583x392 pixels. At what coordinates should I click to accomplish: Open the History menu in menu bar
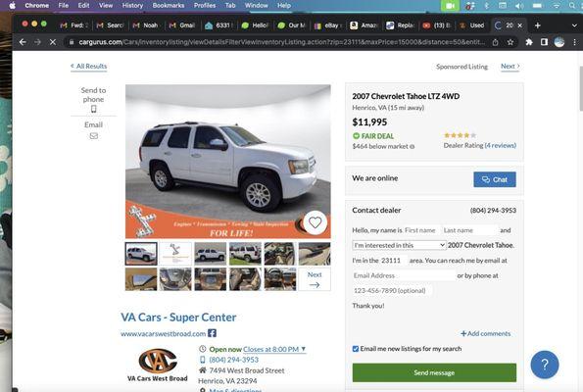pyautogui.click(x=132, y=5)
